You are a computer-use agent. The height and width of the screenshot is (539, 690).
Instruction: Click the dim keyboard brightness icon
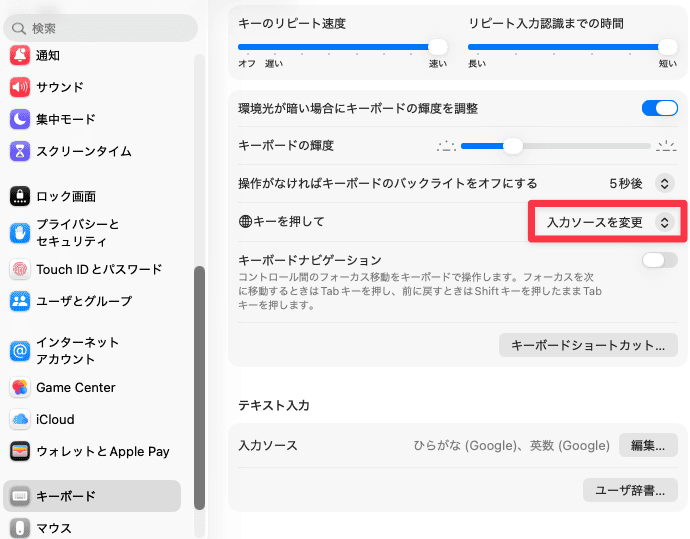point(446,146)
